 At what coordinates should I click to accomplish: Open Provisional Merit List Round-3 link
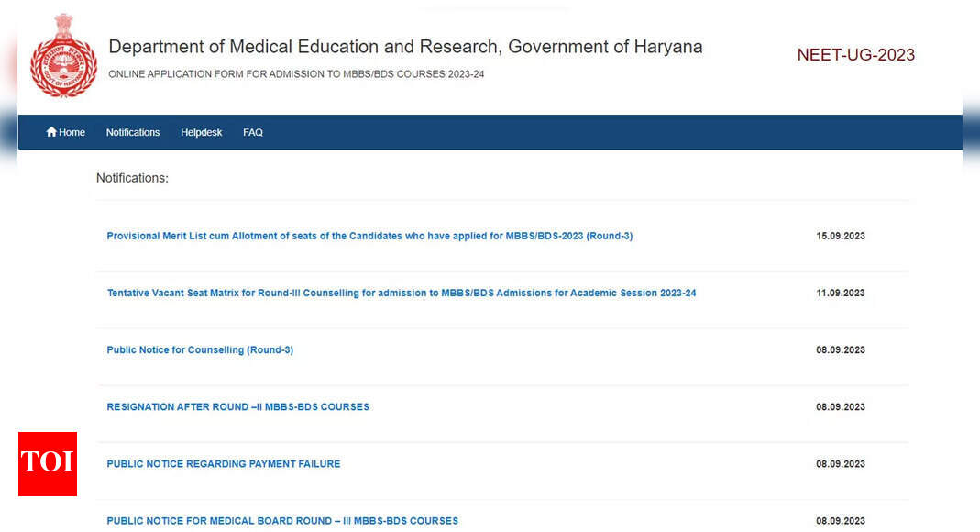tap(369, 236)
